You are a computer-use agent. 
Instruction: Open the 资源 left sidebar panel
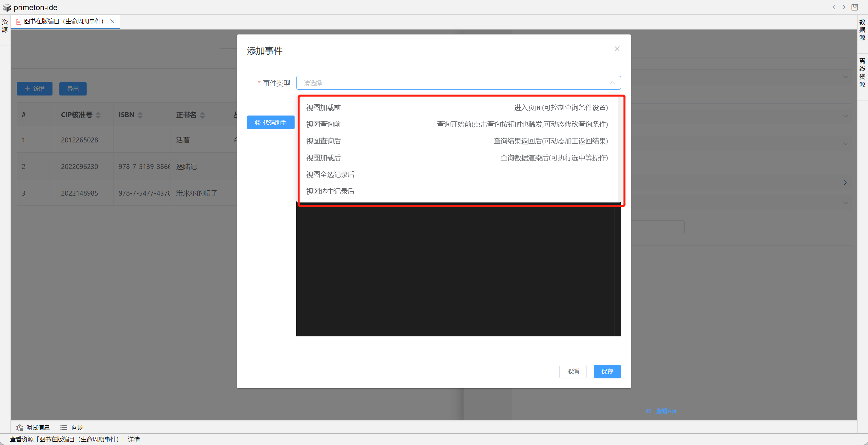(x=5, y=26)
